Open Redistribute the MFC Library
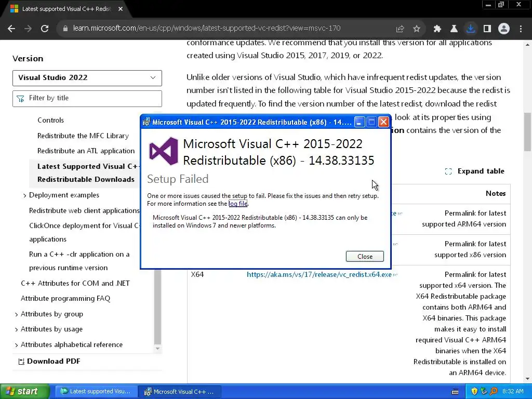This screenshot has height=399, width=532. click(83, 136)
